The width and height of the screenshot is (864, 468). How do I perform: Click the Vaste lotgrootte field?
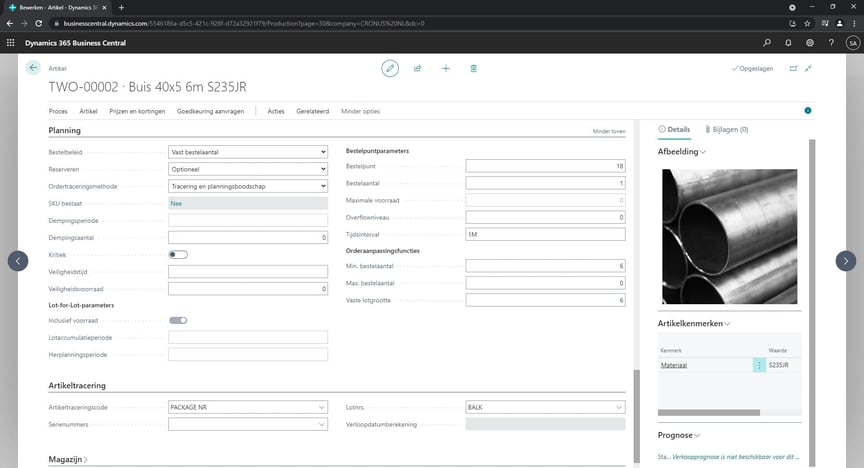[546, 300]
